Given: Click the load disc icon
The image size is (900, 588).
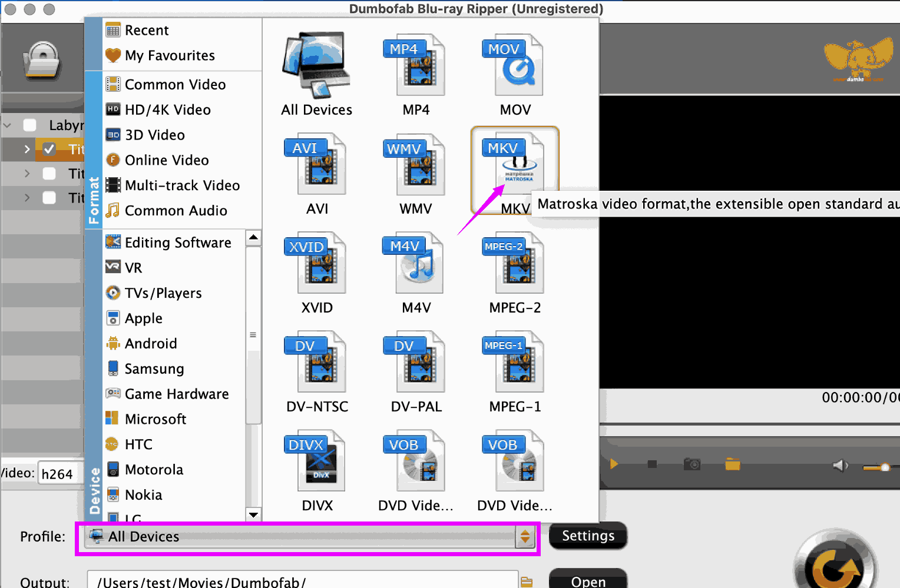Looking at the screenshot, I should tap(42, 59).
